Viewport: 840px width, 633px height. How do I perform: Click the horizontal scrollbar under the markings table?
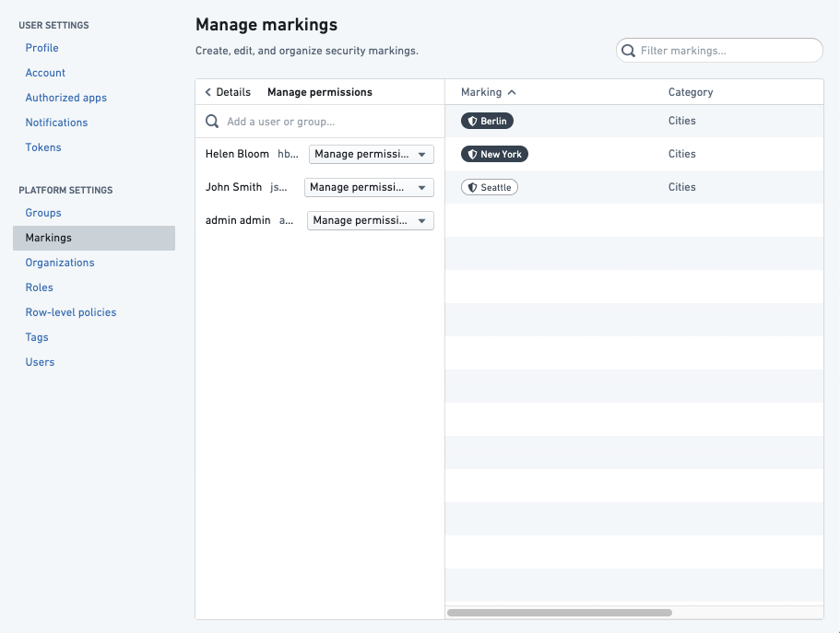click(x=560, y=613)
